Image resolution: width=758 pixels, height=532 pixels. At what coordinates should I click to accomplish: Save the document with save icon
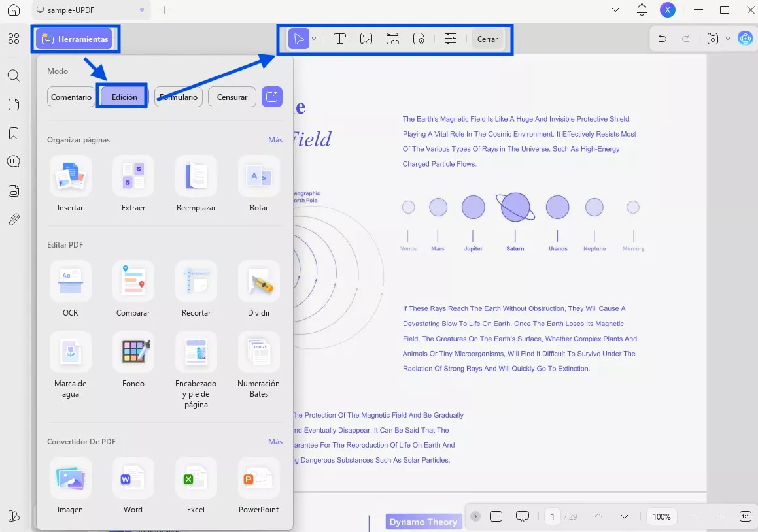713,39
